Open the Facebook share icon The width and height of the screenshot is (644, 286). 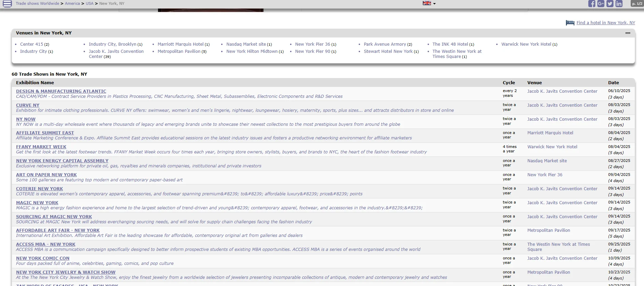[x=592, y=4]
